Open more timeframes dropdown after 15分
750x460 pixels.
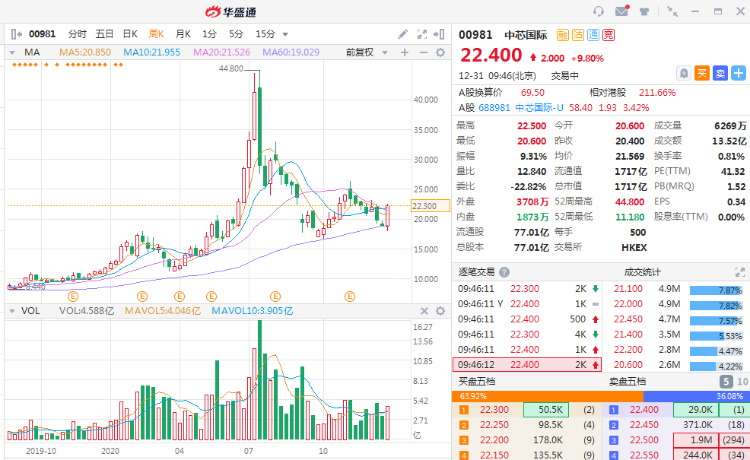click(x=286, y=34)
